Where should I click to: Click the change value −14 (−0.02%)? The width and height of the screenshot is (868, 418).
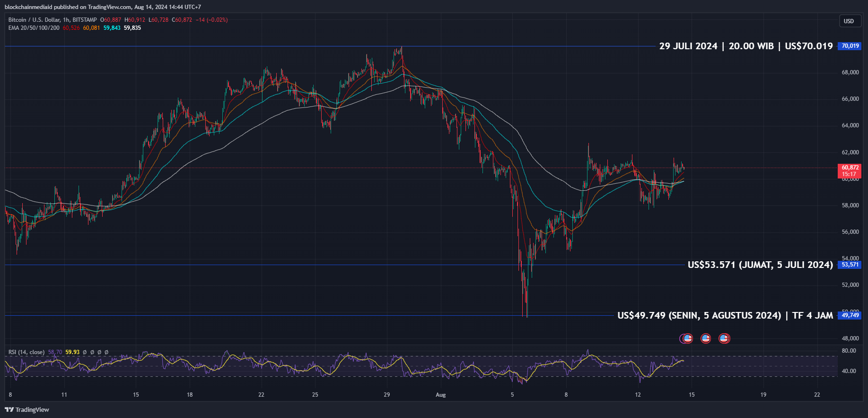tap(212, 20)
